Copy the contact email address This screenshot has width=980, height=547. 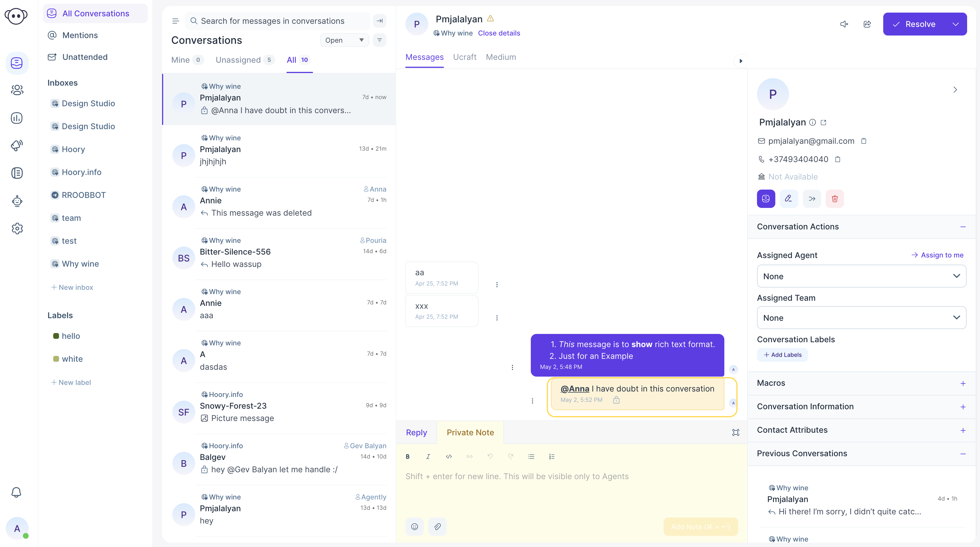[863, 141]
